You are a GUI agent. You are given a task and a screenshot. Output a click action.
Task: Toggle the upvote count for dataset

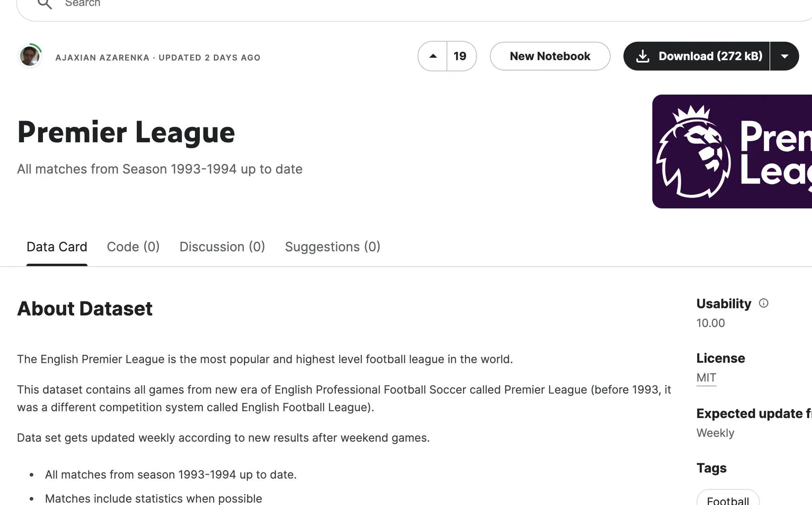point(434,56)
